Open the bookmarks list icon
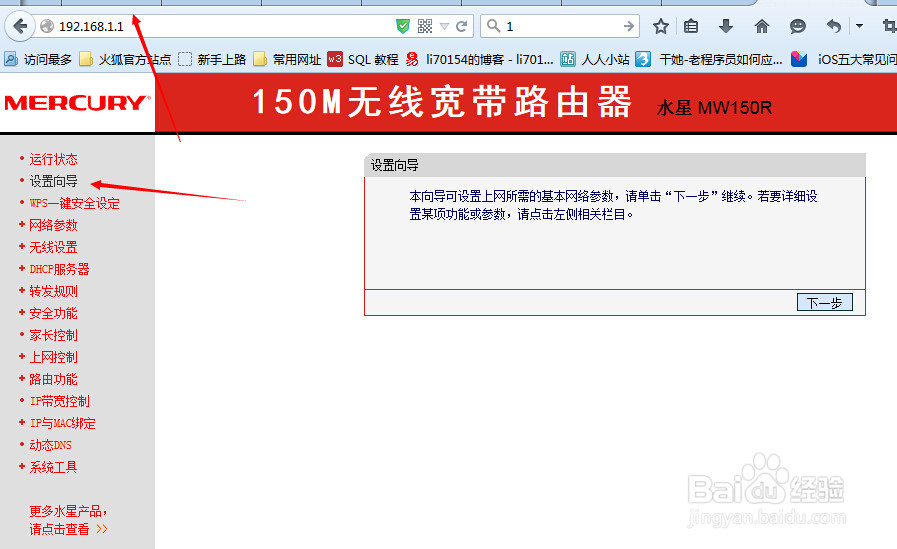Screen dimensions: 897x549 (x=691, y=26)
